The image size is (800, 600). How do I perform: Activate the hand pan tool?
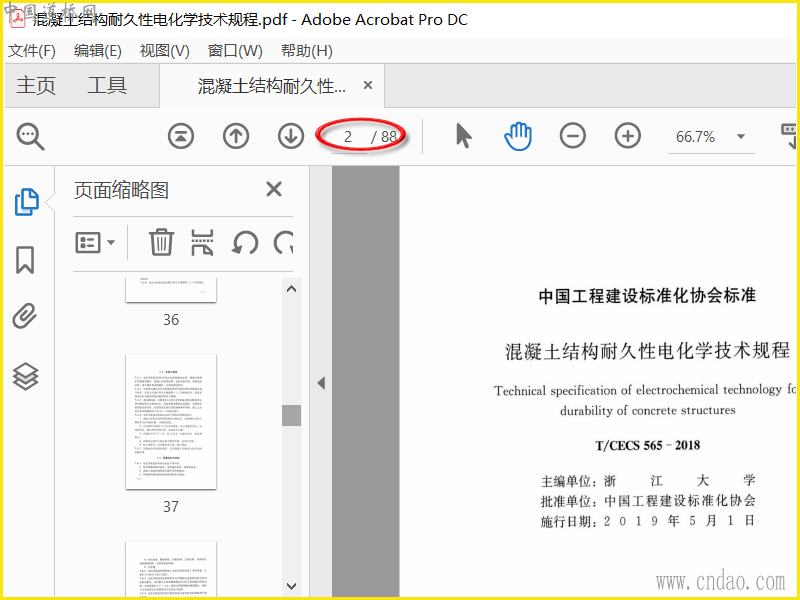(518, 136)
